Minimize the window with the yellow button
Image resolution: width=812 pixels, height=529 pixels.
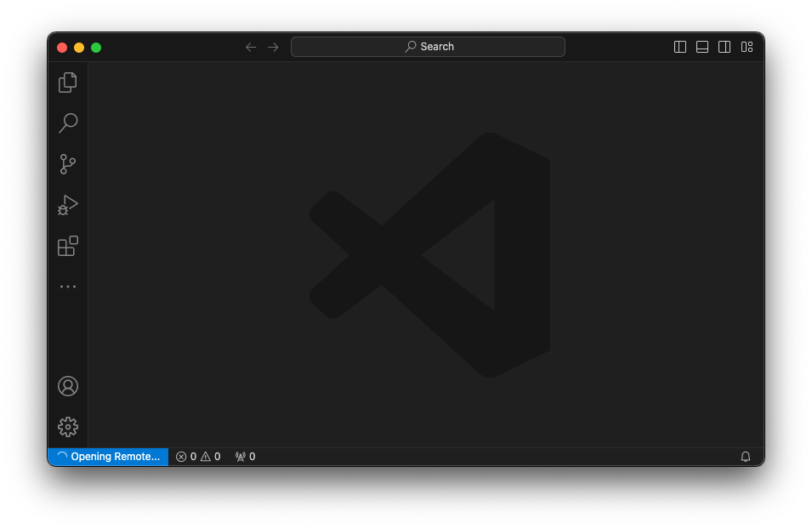79,48
